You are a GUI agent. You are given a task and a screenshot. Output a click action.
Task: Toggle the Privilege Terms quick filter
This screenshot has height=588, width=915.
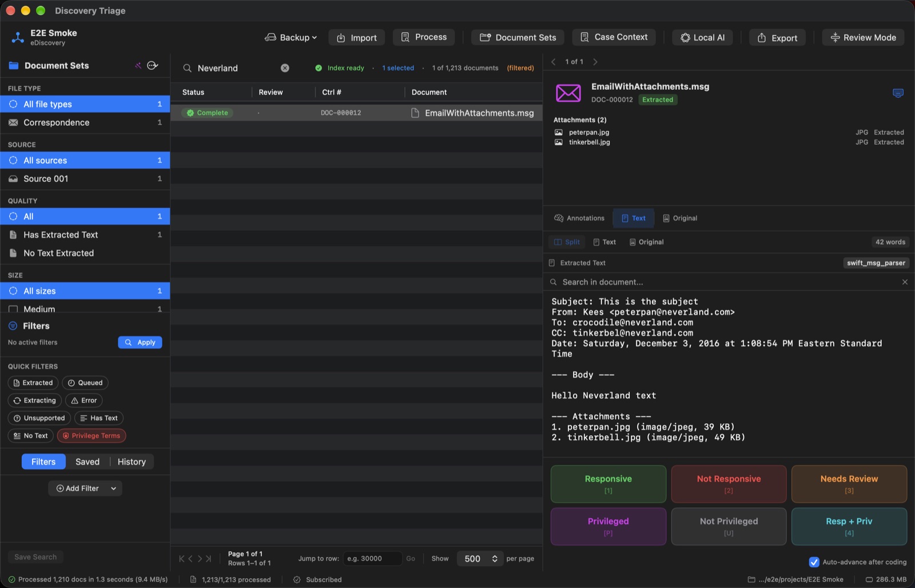[91, 436]
